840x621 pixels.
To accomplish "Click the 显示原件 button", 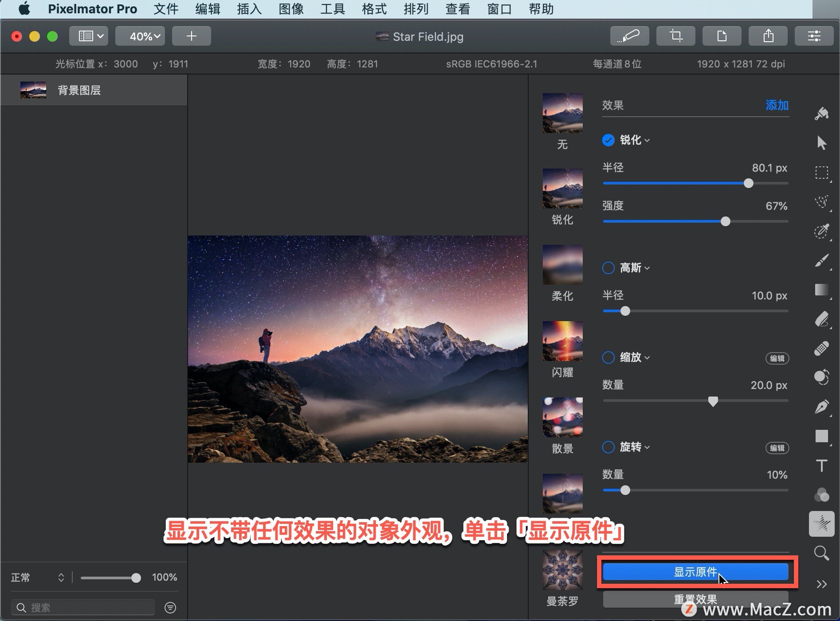I will (x=695, y=572).
